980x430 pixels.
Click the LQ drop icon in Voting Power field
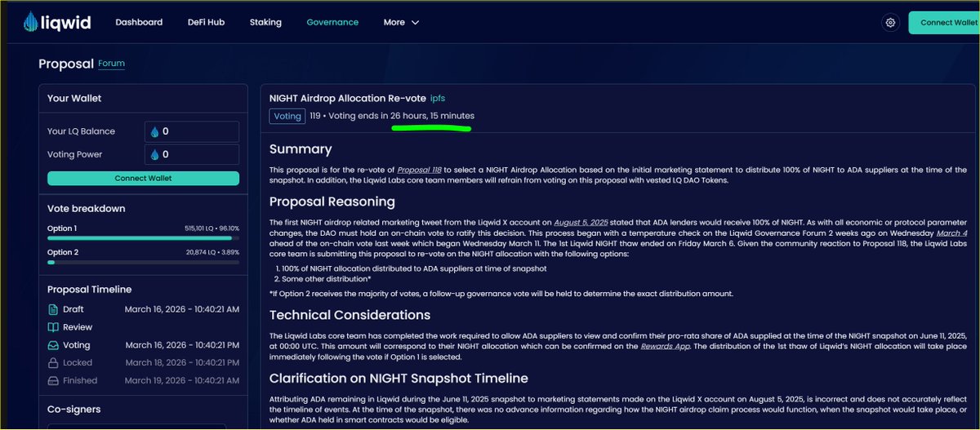154,154
